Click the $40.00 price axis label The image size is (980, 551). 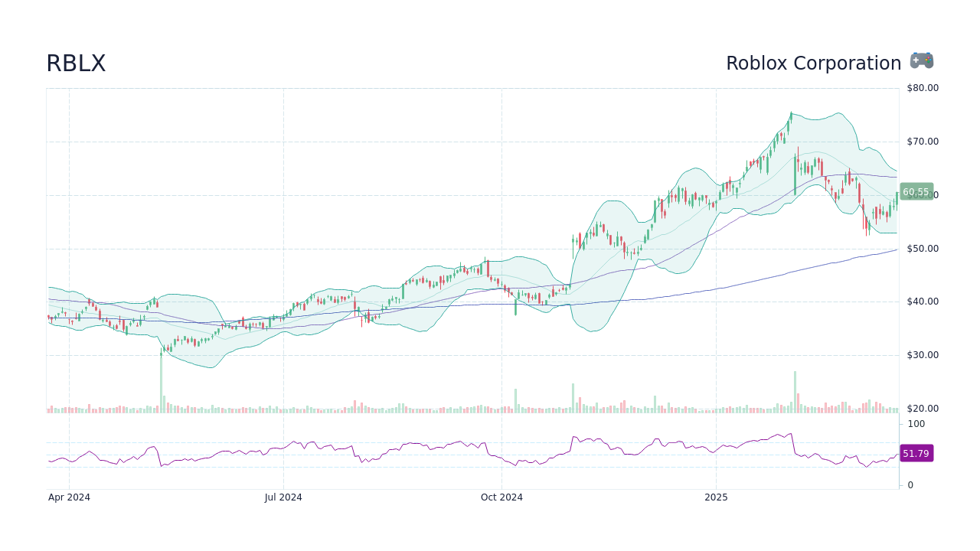923,302
